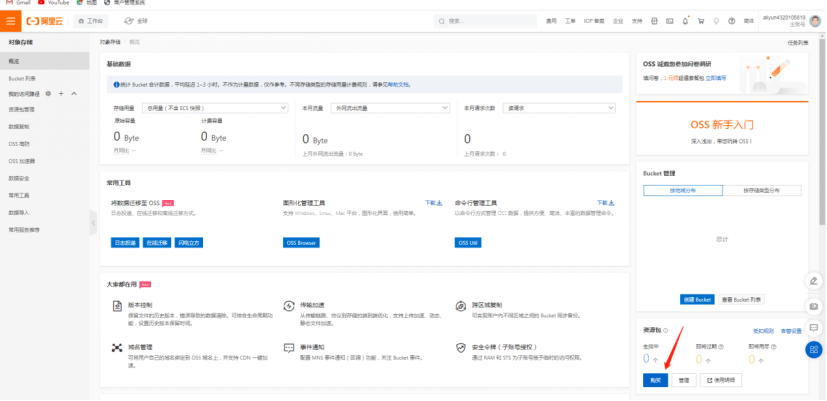
Task: Open the 存储用量 dropdown
Action: click(215, 108)
